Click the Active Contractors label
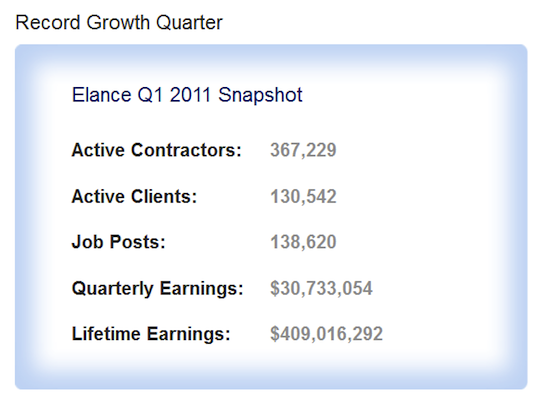The width and height of the screenshot is (550, 404). point(156,150)
